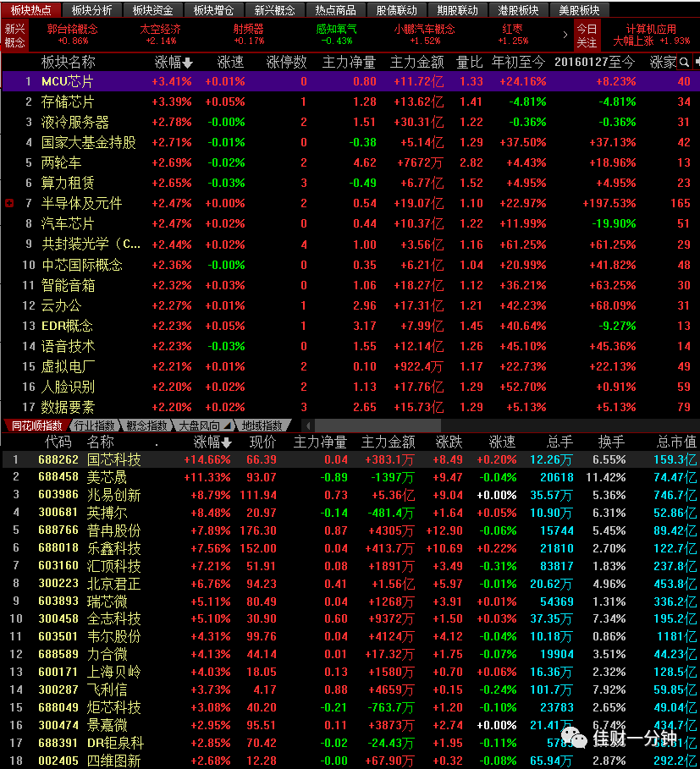Viewport: 700px width, 769px height.
Task: Switch to the 板块资金 tab
Action: coord(152,10)
